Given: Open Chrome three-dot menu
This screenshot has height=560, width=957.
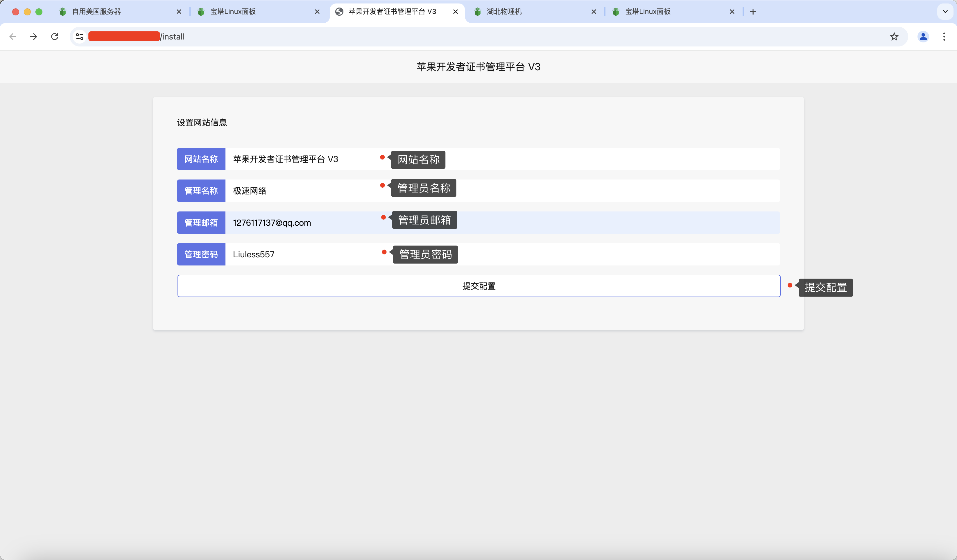Looking at the screenshot, I should coord(944,36).
